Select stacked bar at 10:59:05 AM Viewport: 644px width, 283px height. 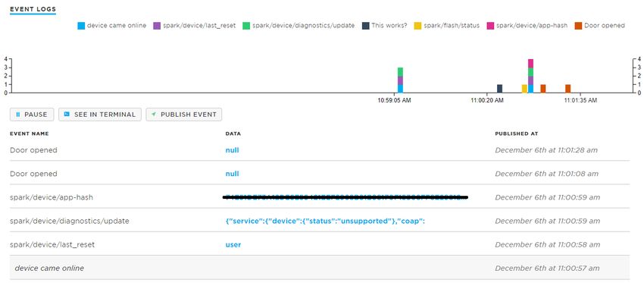400,80
